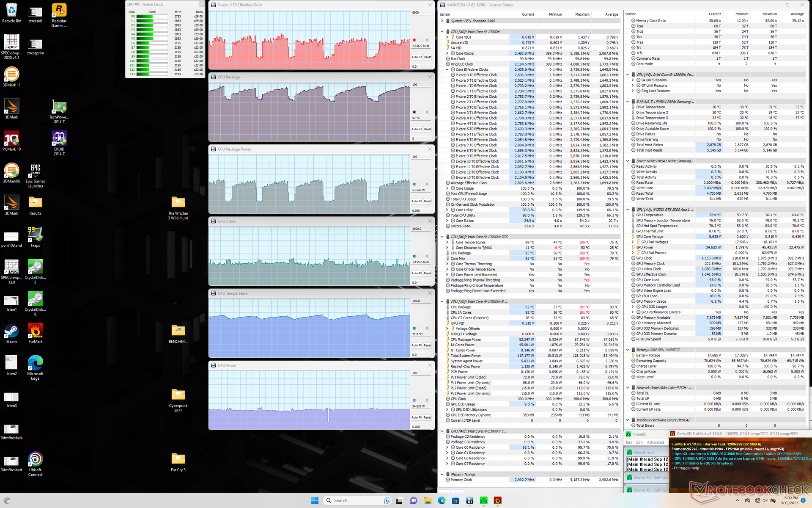Collapse the S.M.A.R.T. PM9A1 NVMe Samsung section
812x508 pixels.
628,102
